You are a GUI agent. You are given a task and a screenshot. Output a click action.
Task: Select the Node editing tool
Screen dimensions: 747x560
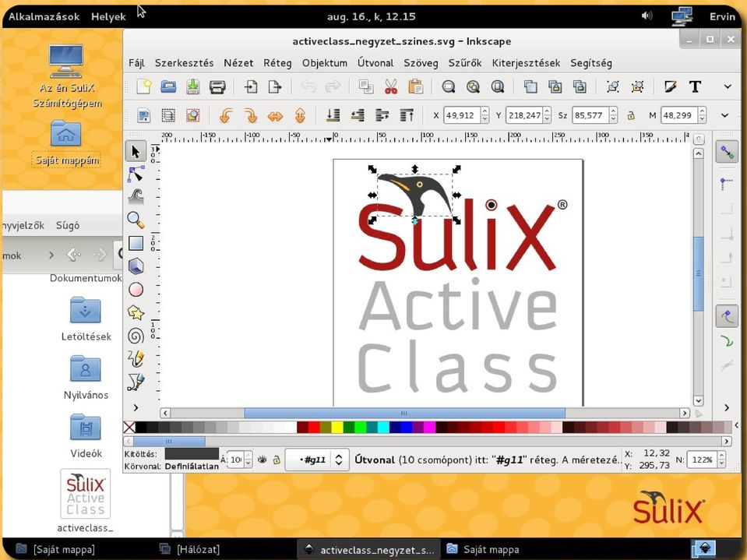click(136, 174)
